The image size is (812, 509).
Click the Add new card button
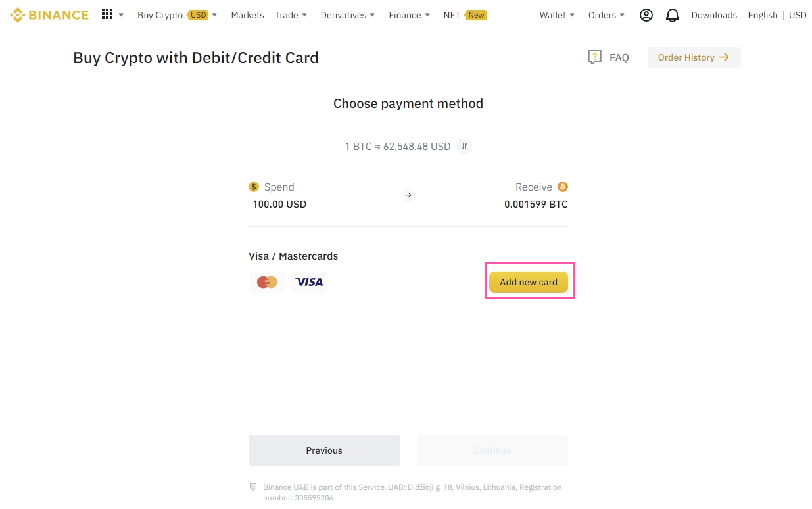529,282
